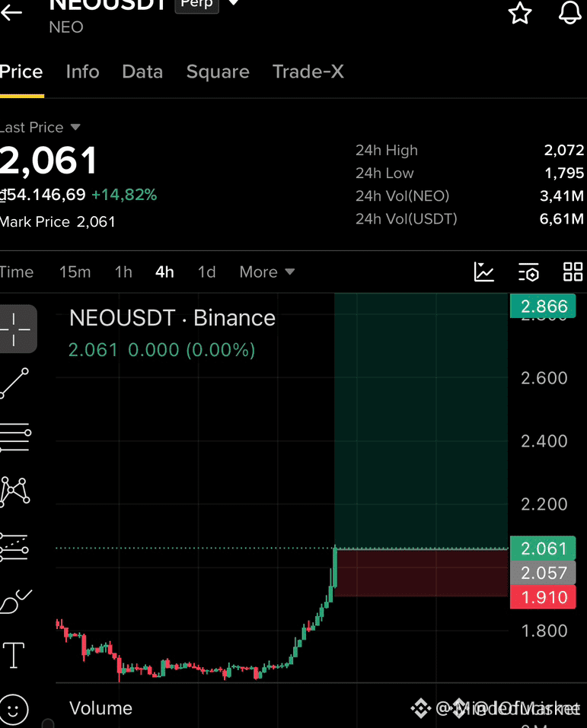Screen dimensions: 587x728
Task: Select the trend line drawing tool
Action: point(14,383)
